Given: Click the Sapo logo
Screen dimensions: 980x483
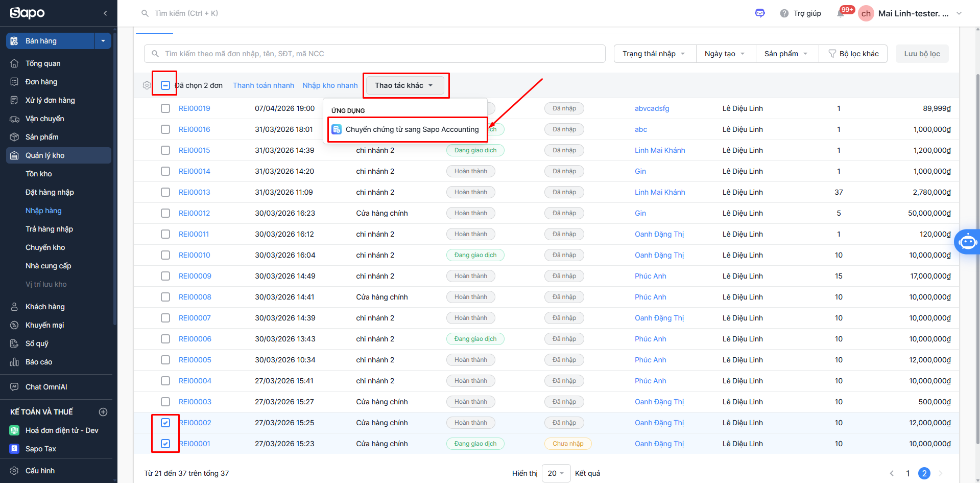Looking at the screenshot, I should [x=28, y=13].
